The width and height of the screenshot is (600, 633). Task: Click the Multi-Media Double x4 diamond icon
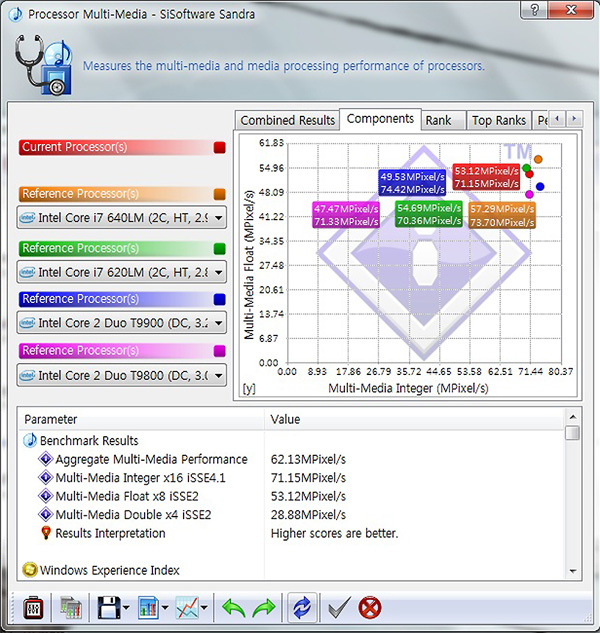(46, 515)
